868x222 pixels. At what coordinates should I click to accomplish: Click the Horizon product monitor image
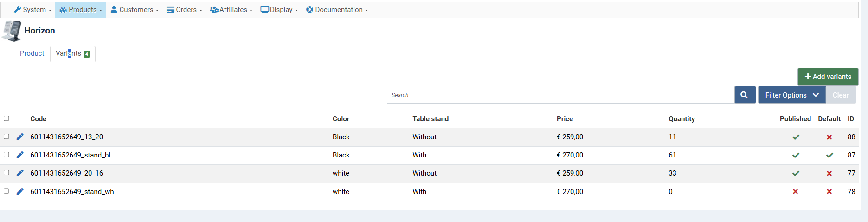(x=12, y=31)
